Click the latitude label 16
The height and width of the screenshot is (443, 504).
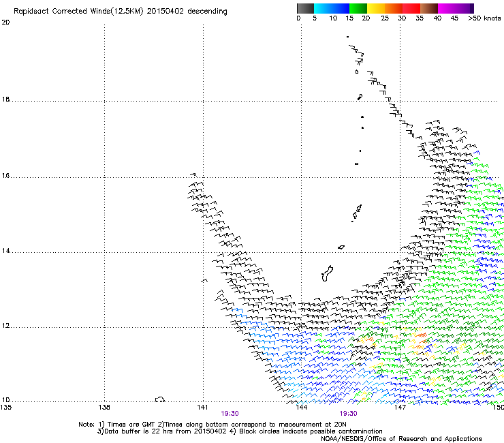click(x=5, y=176)
